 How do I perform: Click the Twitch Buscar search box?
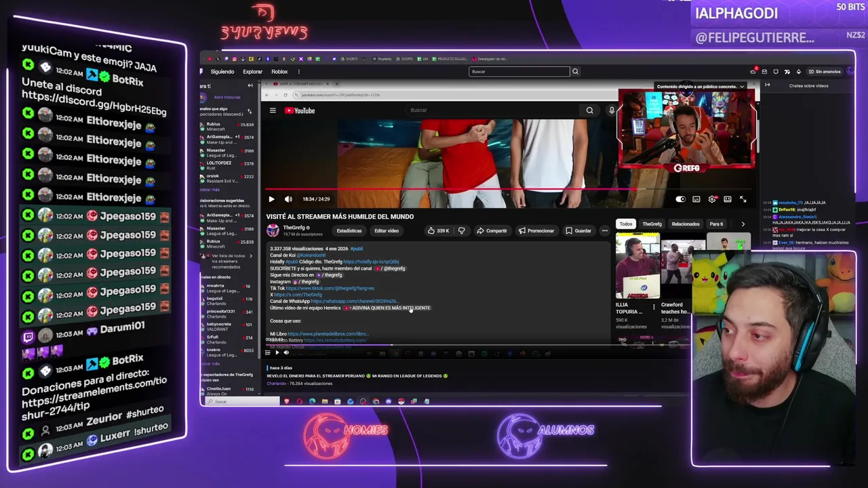(519, 72)
